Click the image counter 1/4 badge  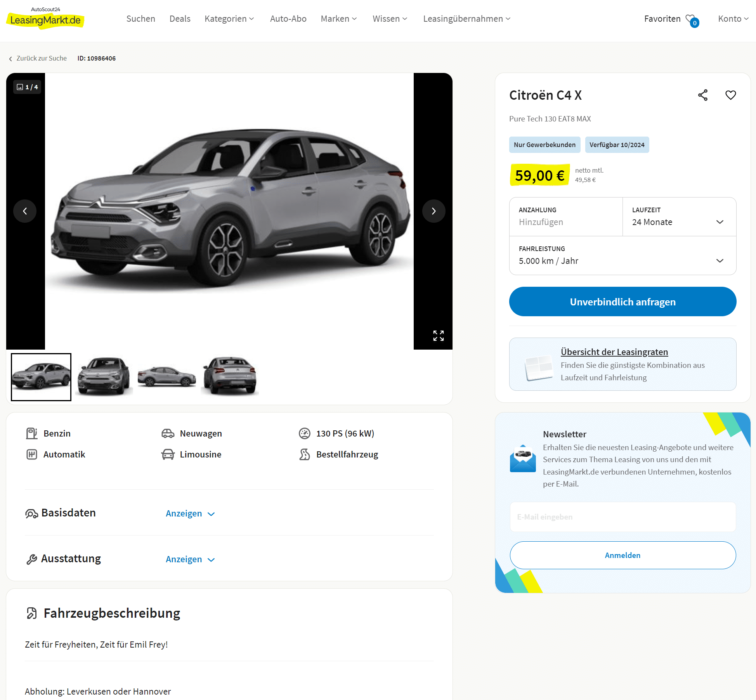28,87
